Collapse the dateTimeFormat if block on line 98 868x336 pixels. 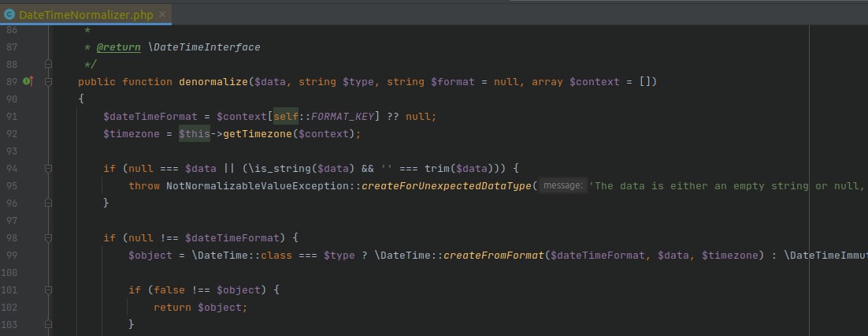click(x=48, y=238)
